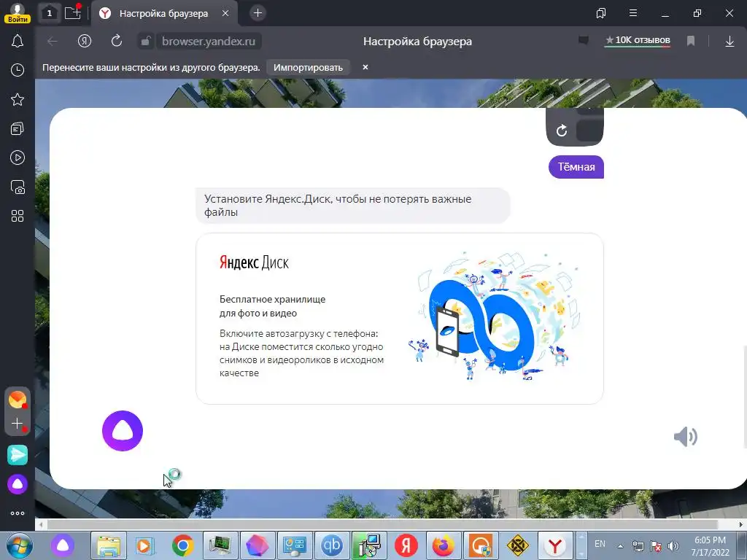This screenshot has width=747, height=560.
Task: Close the Настройка браузера tab
Action: 225,13
